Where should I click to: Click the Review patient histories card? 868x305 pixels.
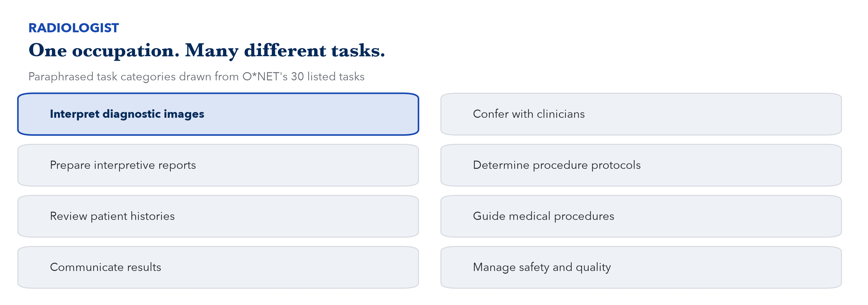click(218, 216)
